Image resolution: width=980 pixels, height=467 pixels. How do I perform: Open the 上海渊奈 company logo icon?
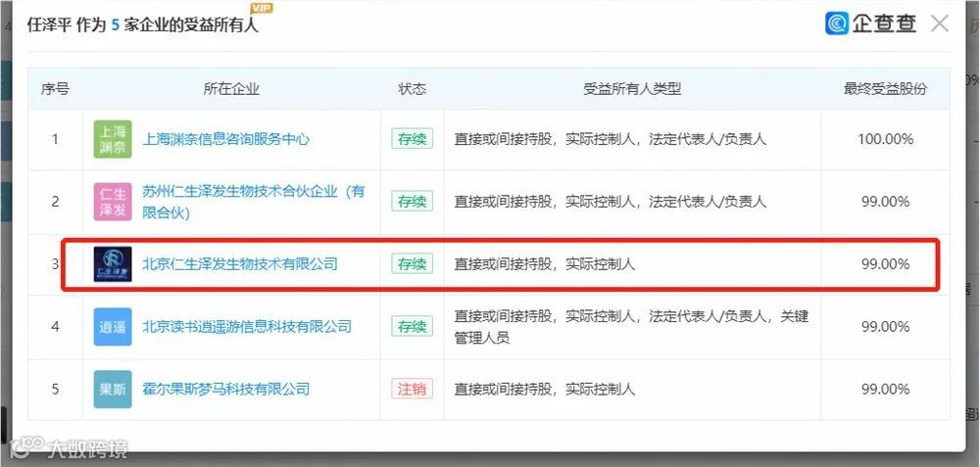[113, 139]
